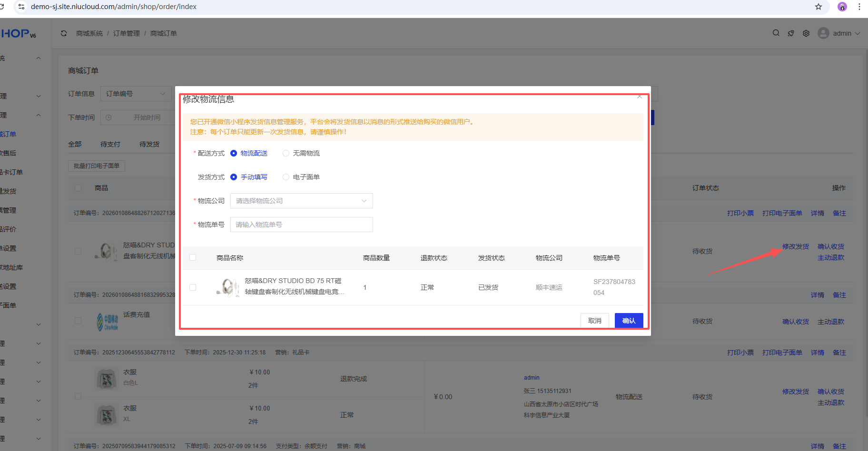Click the refresh icon beside the breadcrumb
The width and height of the screenshot is (868, 451).
click(64, 33)
